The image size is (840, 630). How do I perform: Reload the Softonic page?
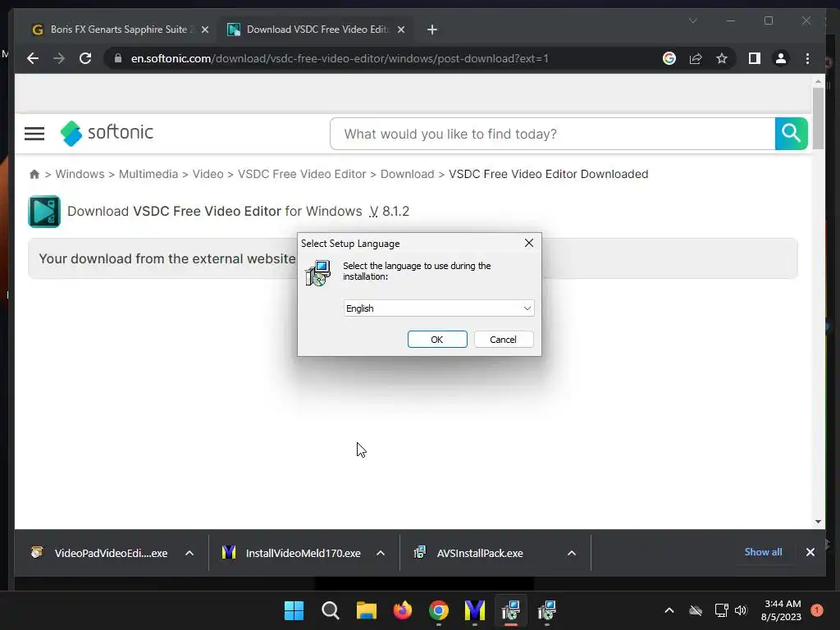tap(85, 58)
